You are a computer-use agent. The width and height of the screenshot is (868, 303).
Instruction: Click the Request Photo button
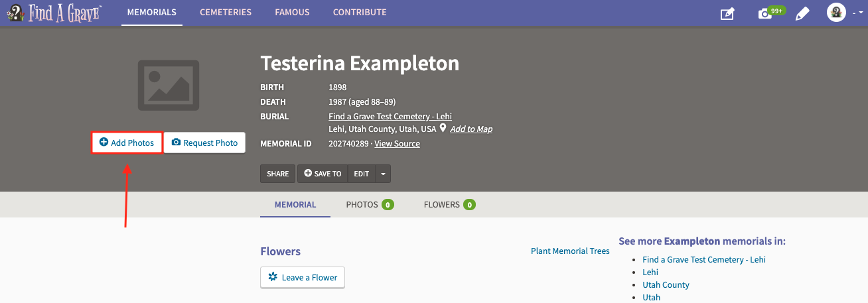(204, 143)
